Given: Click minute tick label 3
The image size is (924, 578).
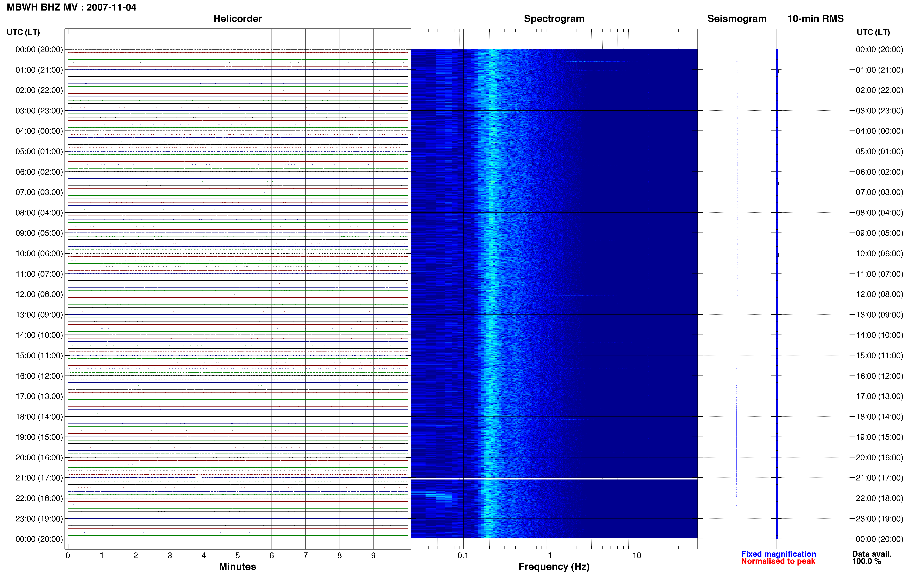Looking at the screenshot, I should (x=170, y=555).
